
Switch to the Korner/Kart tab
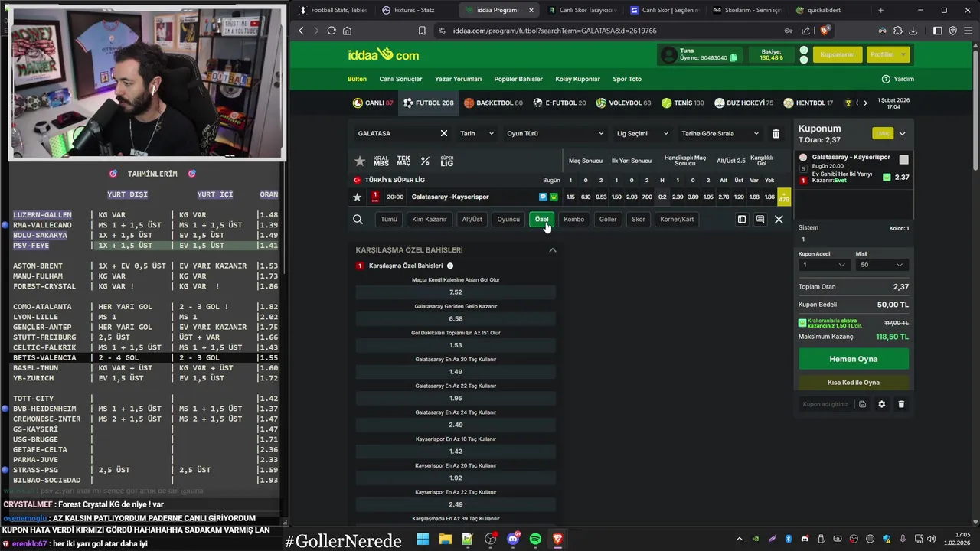pyautogui.click(x=677, y=220)
